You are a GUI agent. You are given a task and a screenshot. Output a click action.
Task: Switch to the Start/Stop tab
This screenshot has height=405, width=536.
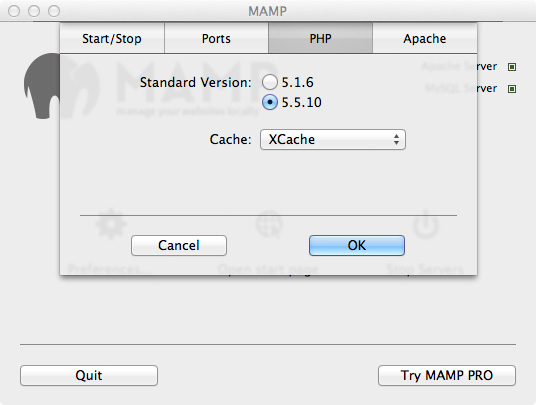pyautogui.click(x=112, y=38)
